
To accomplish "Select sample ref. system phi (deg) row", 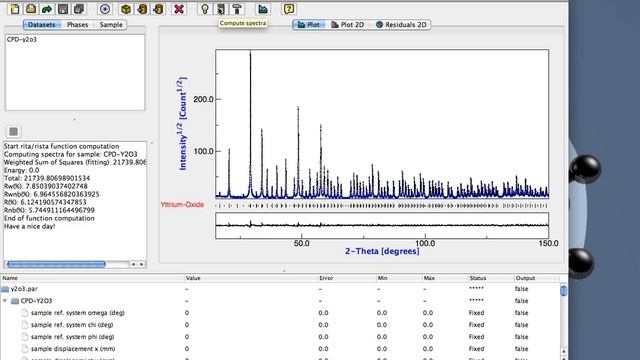I will [x=280, y=337].
